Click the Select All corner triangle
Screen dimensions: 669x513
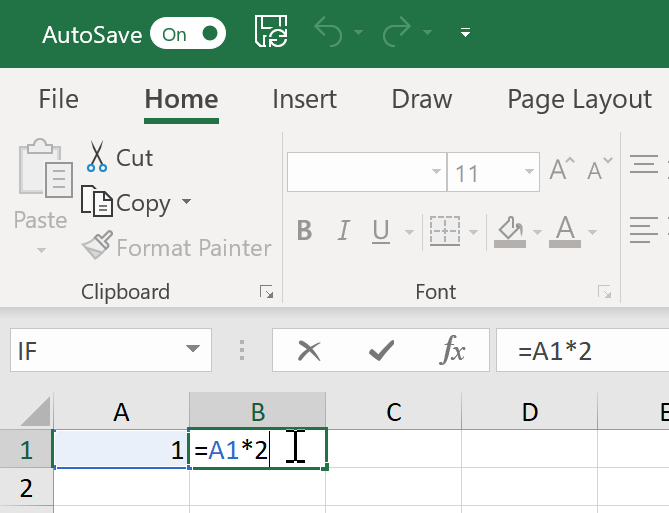click(x=35, y=412)
